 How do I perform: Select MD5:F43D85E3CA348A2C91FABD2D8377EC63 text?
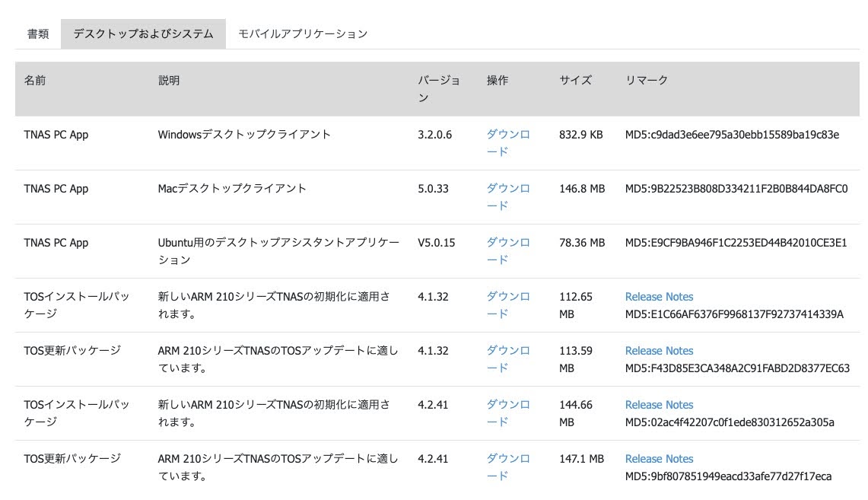tap(737, 368)
